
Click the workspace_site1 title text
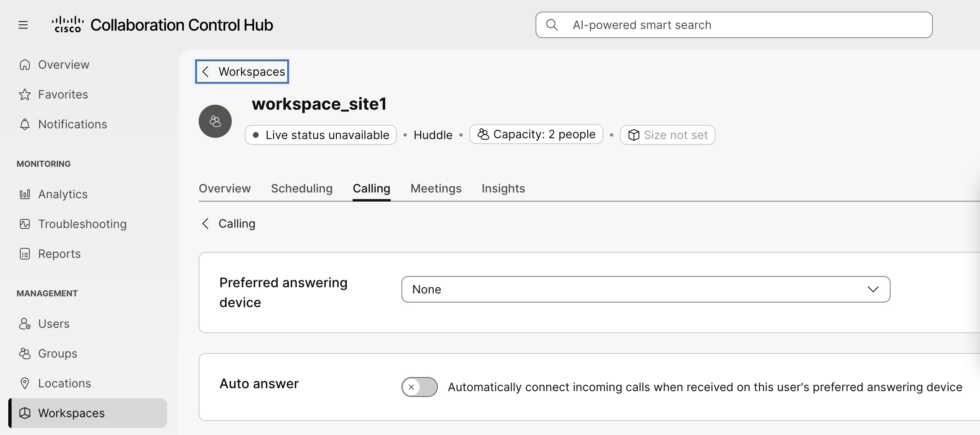point(319,104)
